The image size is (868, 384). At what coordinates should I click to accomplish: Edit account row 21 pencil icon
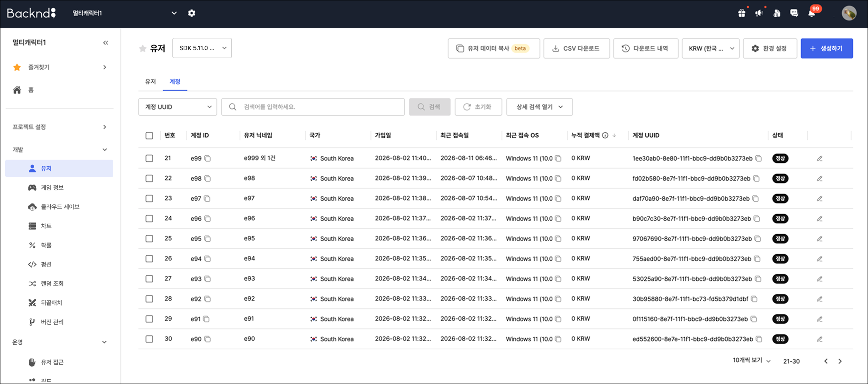click(x=820, y=158)
